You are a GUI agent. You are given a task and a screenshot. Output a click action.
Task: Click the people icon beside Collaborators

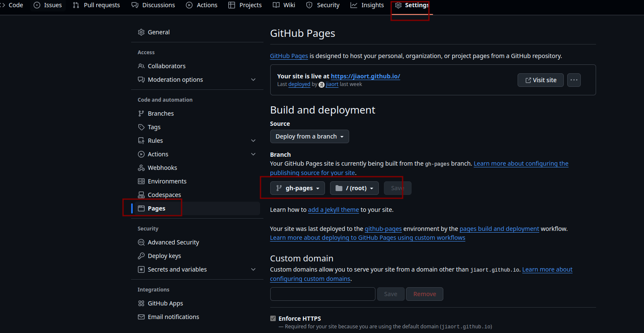(x=141, y=66)
